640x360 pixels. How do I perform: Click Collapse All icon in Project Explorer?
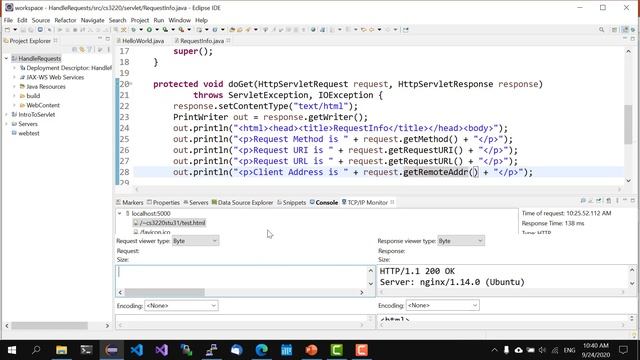pos(75,50)
